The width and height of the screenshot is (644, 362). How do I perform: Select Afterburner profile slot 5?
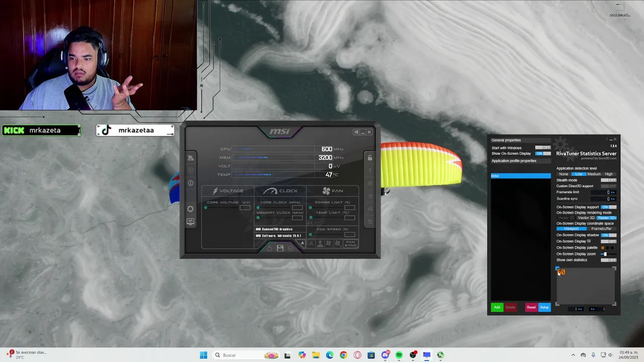(370, 221)
